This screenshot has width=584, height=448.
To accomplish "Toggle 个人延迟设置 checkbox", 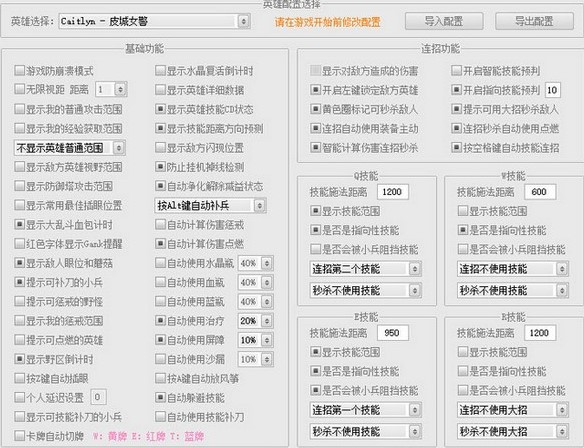I will pos(19,397).
